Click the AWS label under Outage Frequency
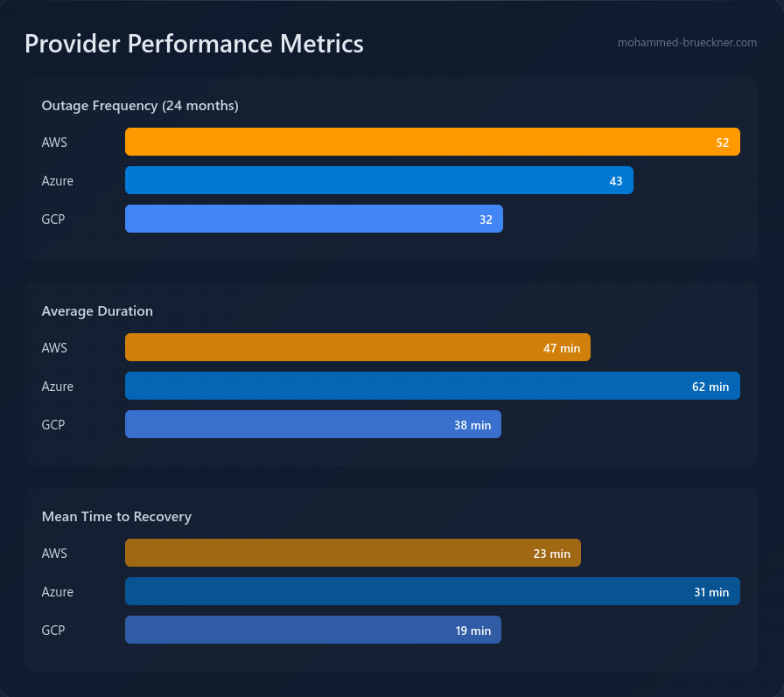Screen dimensions: 784x697 (x=54, y=143)
